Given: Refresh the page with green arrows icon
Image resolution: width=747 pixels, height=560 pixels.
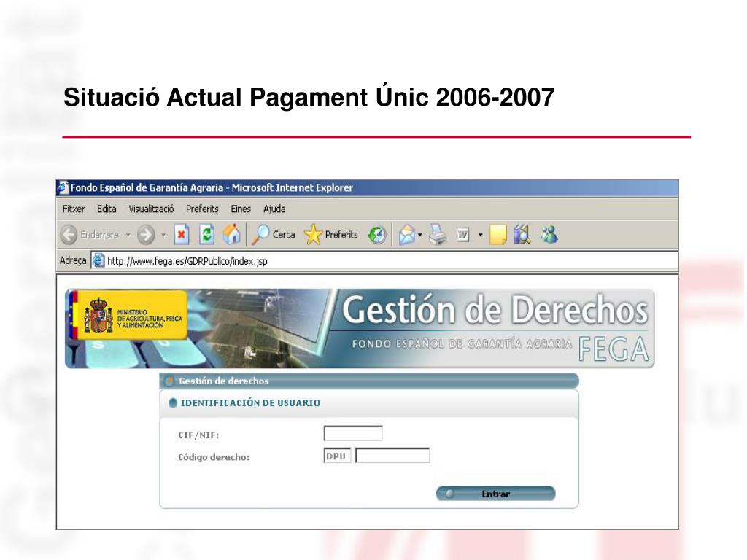Looking at the screenshot, I should pyautogui.click(x=206, y=234).
